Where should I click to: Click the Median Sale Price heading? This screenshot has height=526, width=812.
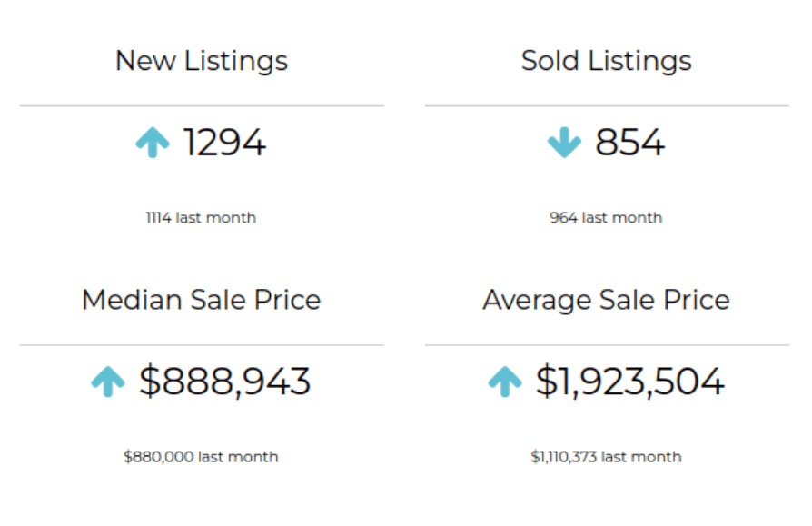(202, 300)
